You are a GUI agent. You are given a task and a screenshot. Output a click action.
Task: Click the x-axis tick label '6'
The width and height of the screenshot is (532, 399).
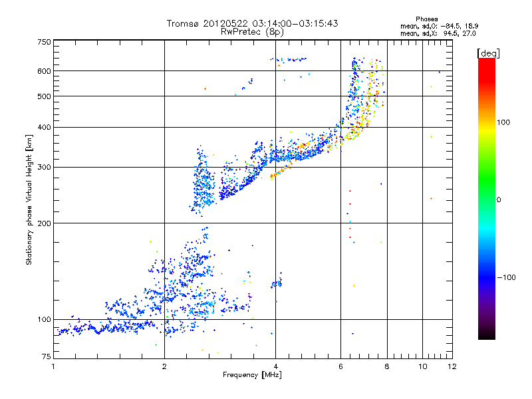[340, 366]
